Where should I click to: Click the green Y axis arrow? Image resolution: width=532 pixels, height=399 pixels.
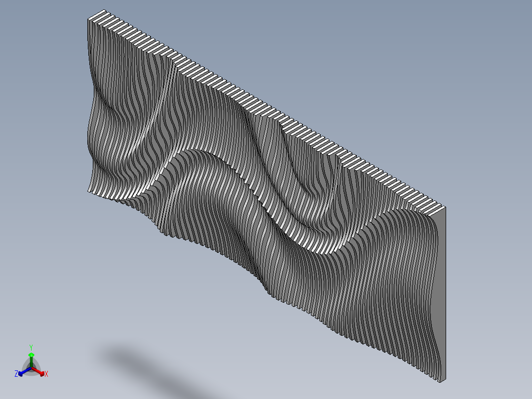[x=32, y=355]
